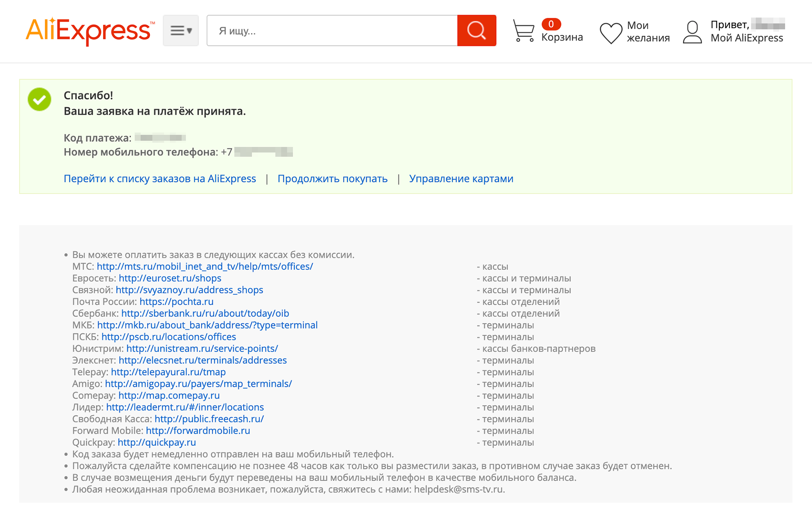Open the map.comepay.ru link
Image resolution: width=812 pixels, height=525 pixels.
click(169, 395)
